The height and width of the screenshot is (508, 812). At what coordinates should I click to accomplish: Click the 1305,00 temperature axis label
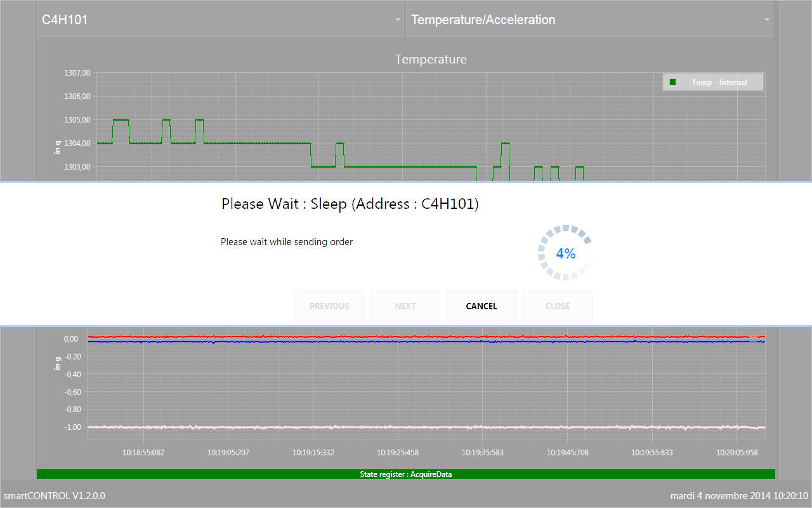tap(77, 119)
